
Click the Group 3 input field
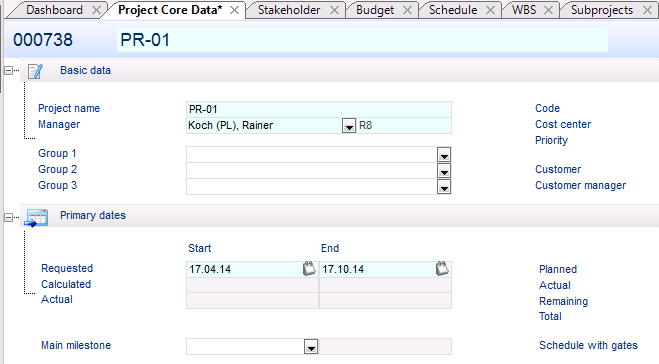click(312, 187)
